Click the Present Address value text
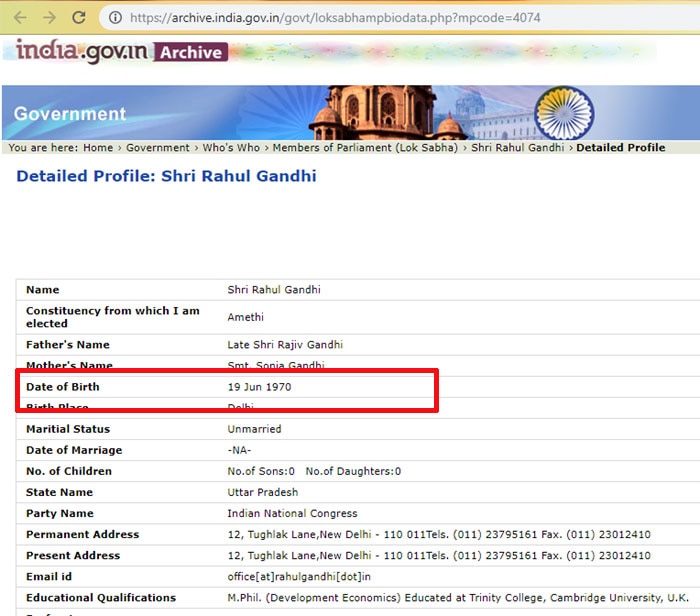 point(439,555)
